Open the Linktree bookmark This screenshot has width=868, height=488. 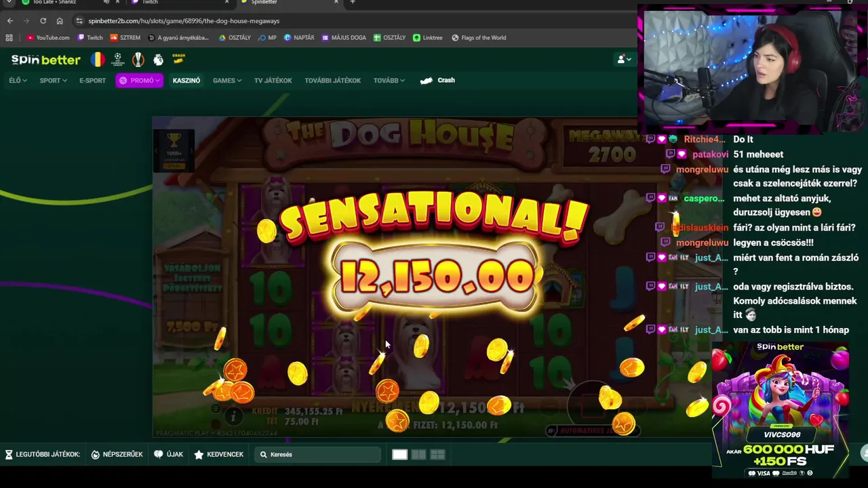(x=427, y=38)
